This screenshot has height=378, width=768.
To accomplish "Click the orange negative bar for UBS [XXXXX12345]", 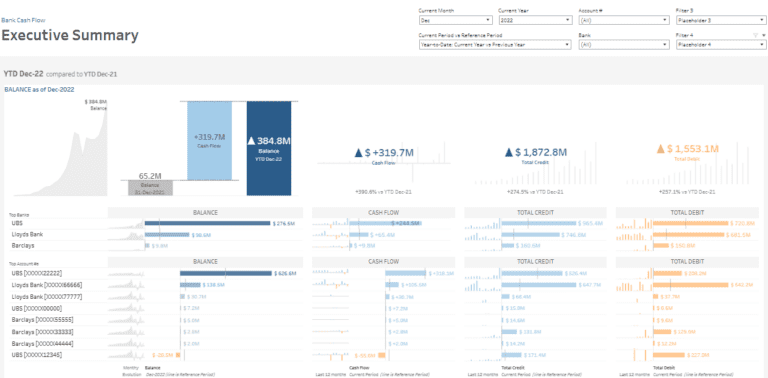I will [178, 354].
